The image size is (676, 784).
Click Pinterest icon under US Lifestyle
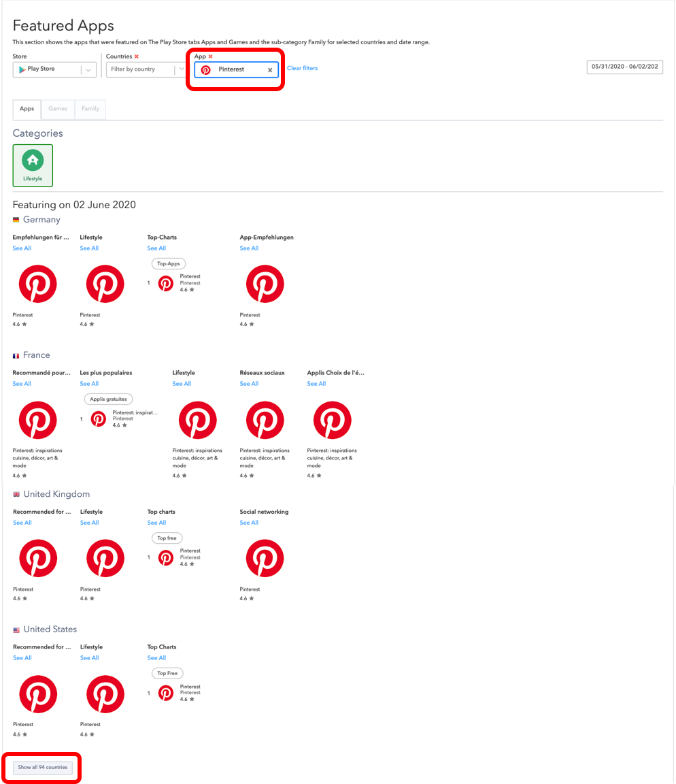tap(105, 694)
